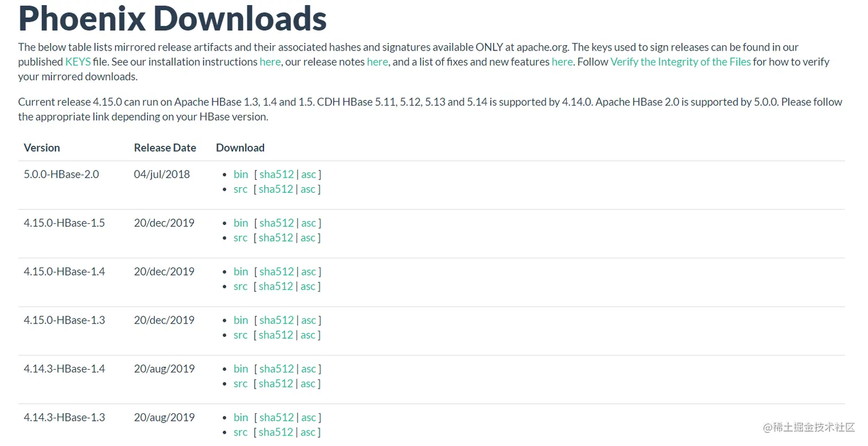
Task: Open src asc for 4.14.3-HBase-1.4
Action: click(308, 384)
